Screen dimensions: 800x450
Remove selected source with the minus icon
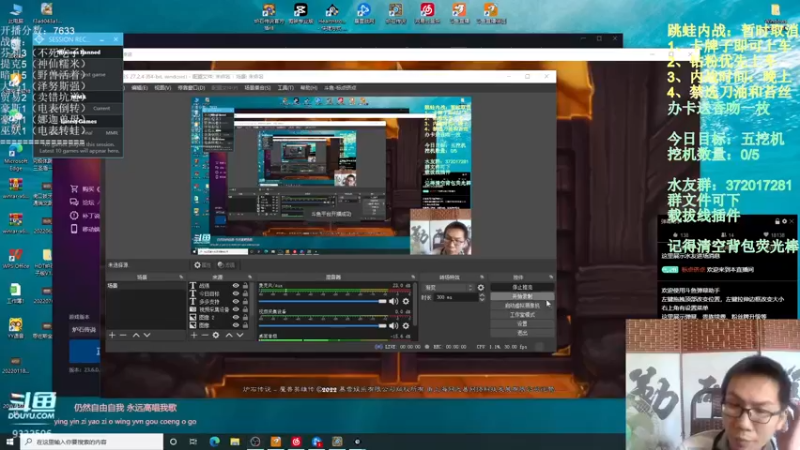(x=205, y=335)
